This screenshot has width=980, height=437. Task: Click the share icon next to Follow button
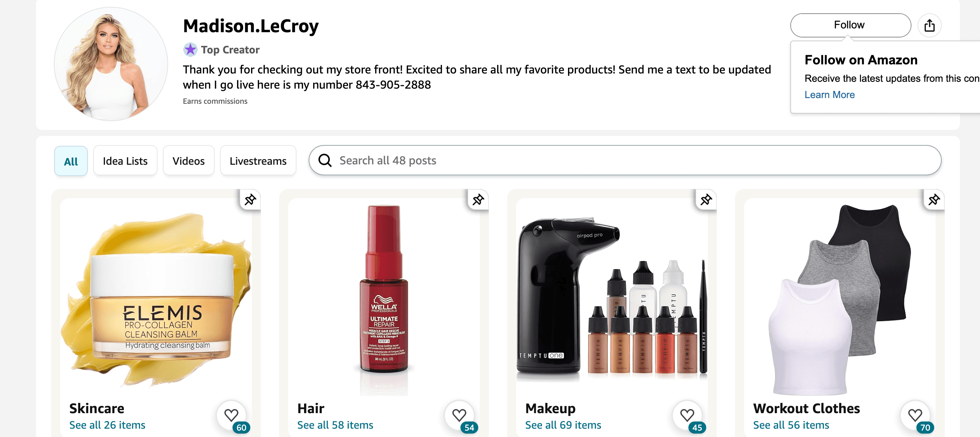930,25
